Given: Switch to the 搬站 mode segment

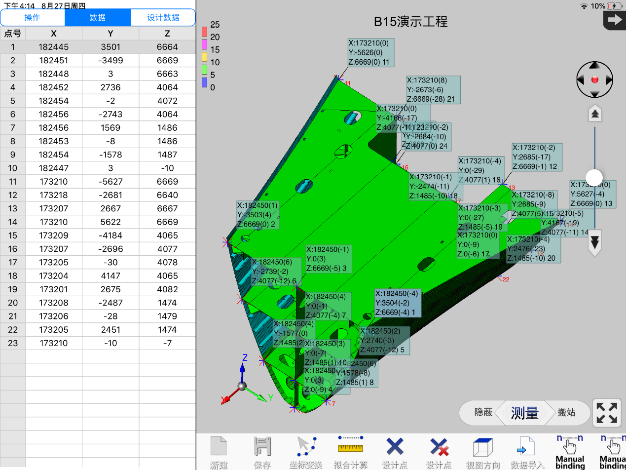Looking at the screenshot, I should click(x=566, y=413).
